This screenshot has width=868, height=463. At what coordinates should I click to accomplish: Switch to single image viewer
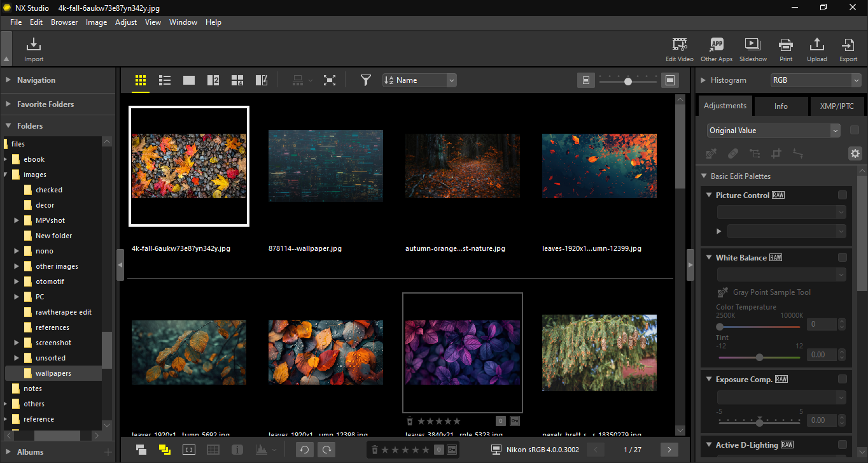(x=189, y=80)
